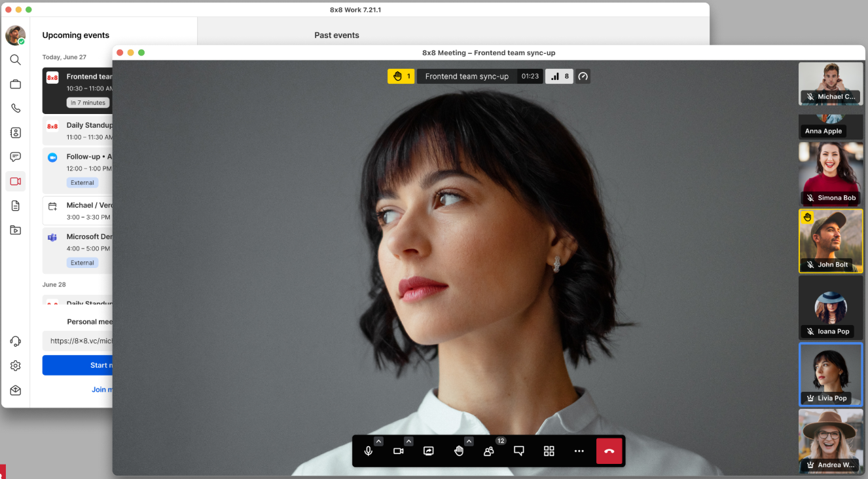
Task: Expand camera options chevron
Action: click(x=408, y=442)
